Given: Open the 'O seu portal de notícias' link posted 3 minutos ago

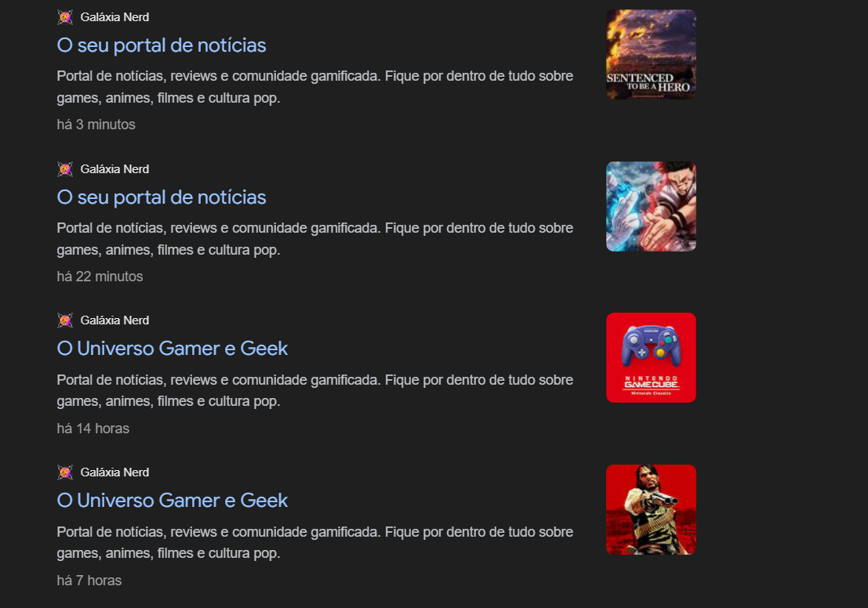Looking at the screenshot, I should [x=161, y=45].
